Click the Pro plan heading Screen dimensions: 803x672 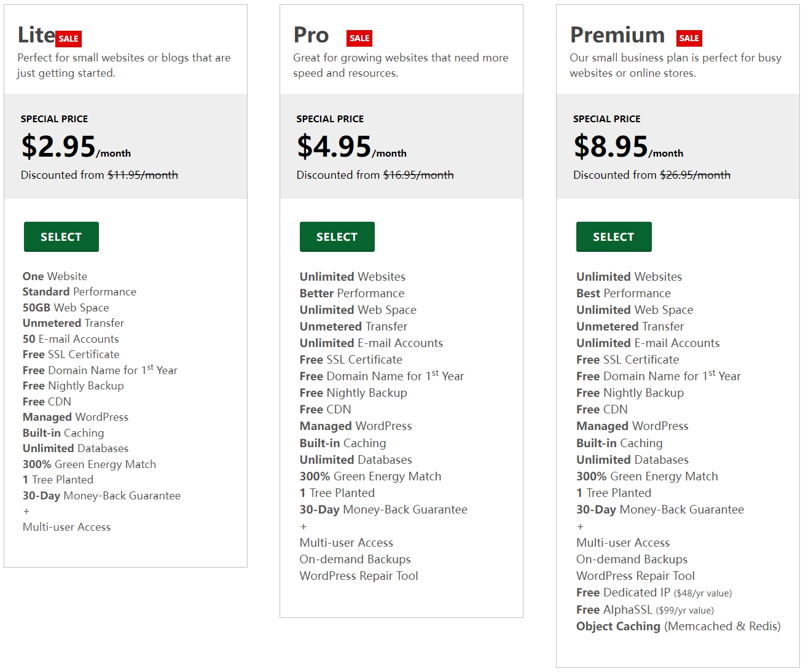[x=311, y=35]
